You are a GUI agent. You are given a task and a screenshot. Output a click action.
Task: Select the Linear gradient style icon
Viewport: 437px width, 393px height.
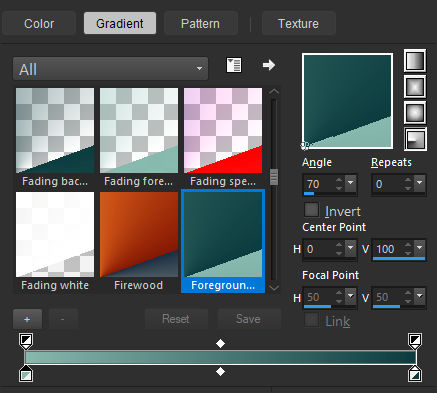click(415, 61)
